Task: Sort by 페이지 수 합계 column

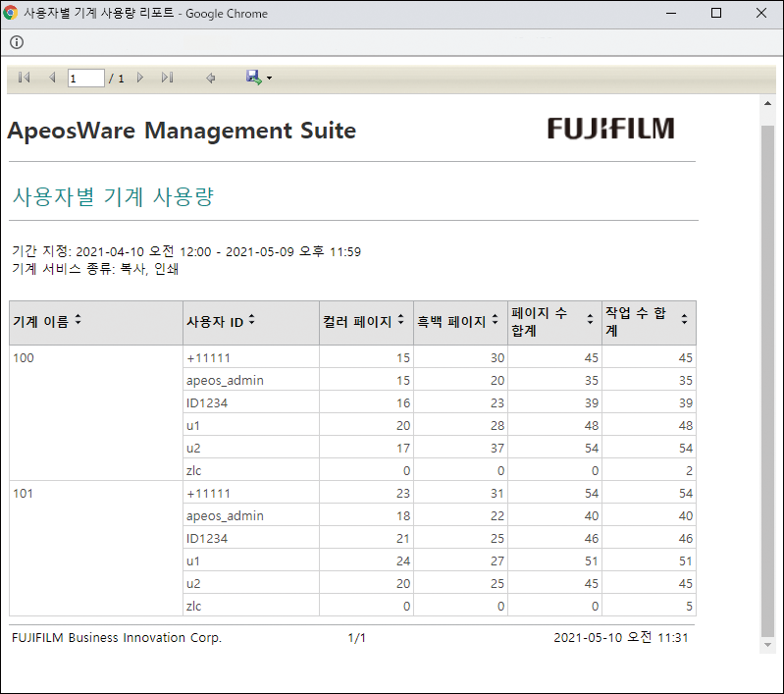Action: [x=590, y=320]
